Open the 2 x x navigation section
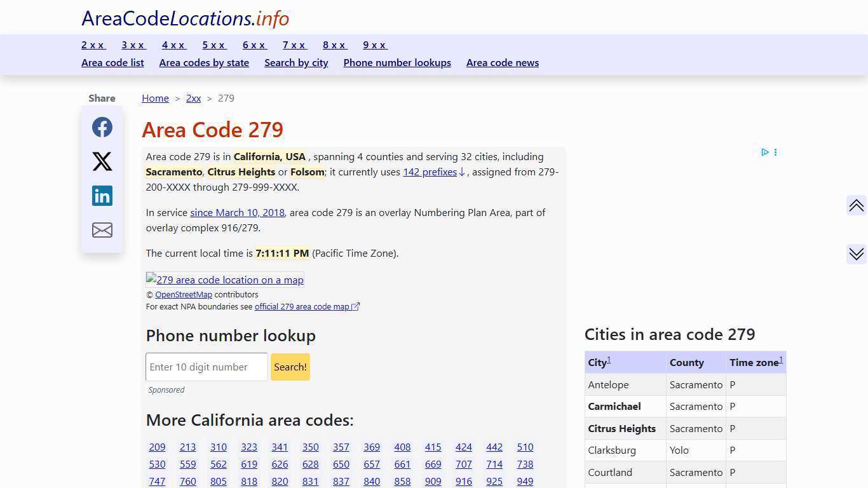Image resolution: width=868 pixels, height=488 pixels. pos(93,44)
